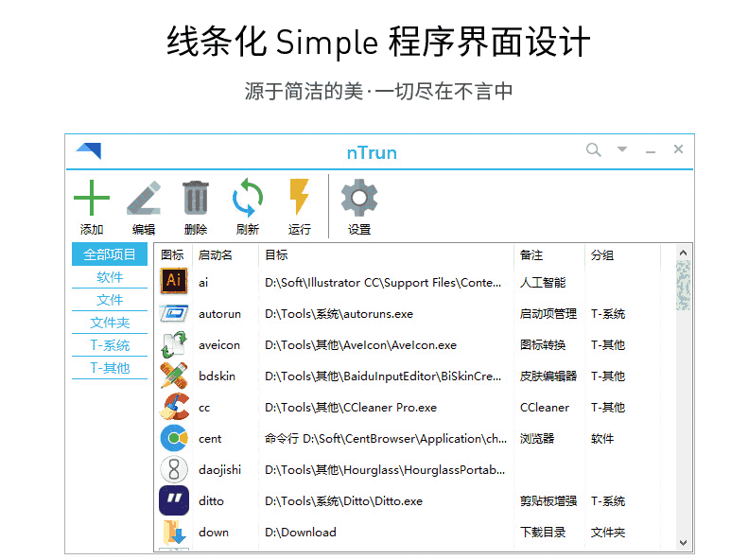
Task: Select the cent browser icon
Action: point(174,438)
